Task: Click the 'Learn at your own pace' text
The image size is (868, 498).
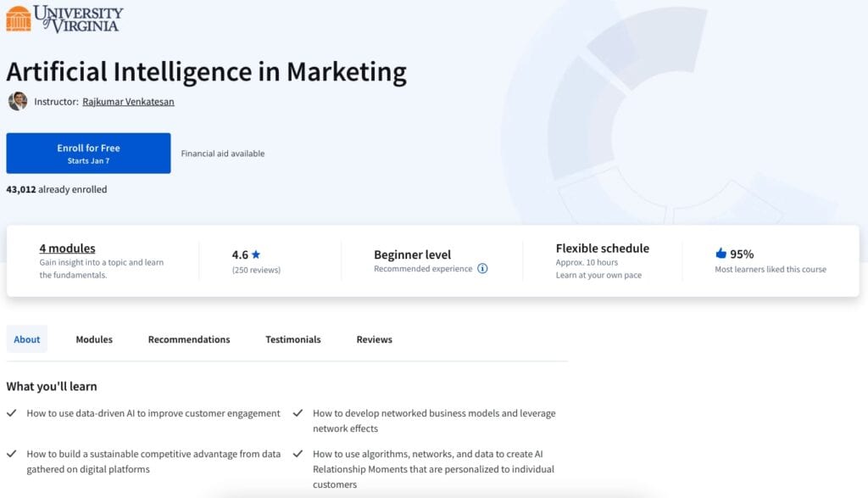Action: pyautogui.click(x=598, y=275)
